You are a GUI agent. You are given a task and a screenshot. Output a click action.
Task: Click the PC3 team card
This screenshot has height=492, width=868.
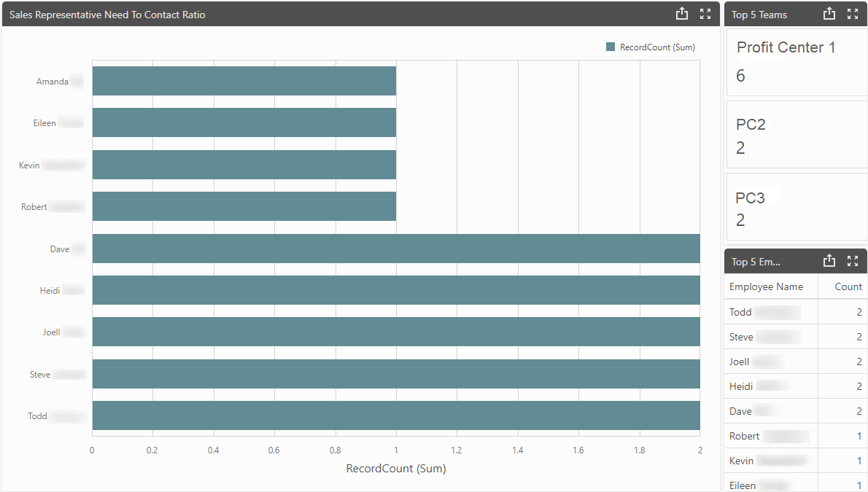click(795, 206)
